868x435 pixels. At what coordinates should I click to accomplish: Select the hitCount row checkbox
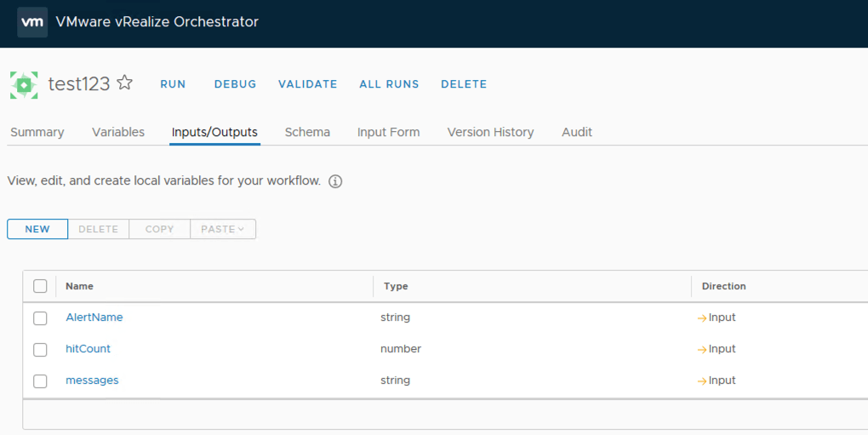click(x=40, y=350)
